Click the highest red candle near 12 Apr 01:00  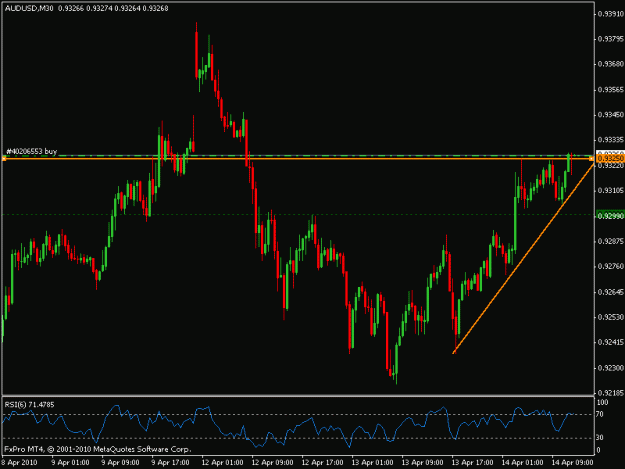(197, 54)
